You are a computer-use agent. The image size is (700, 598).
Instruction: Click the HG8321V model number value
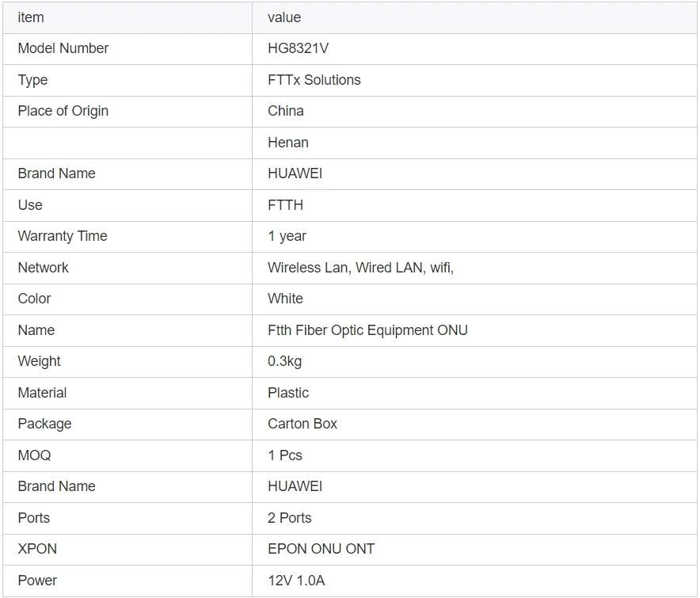(298, 48)
